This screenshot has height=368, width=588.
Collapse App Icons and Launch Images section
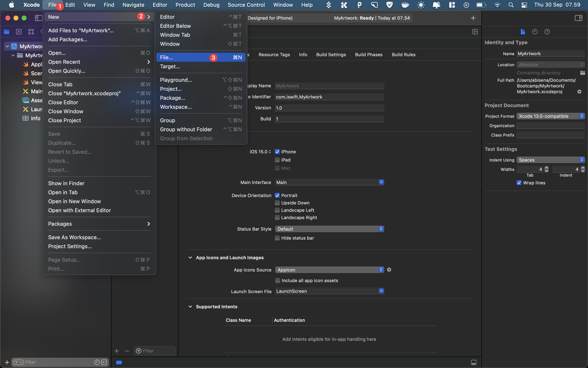[190, 258]
